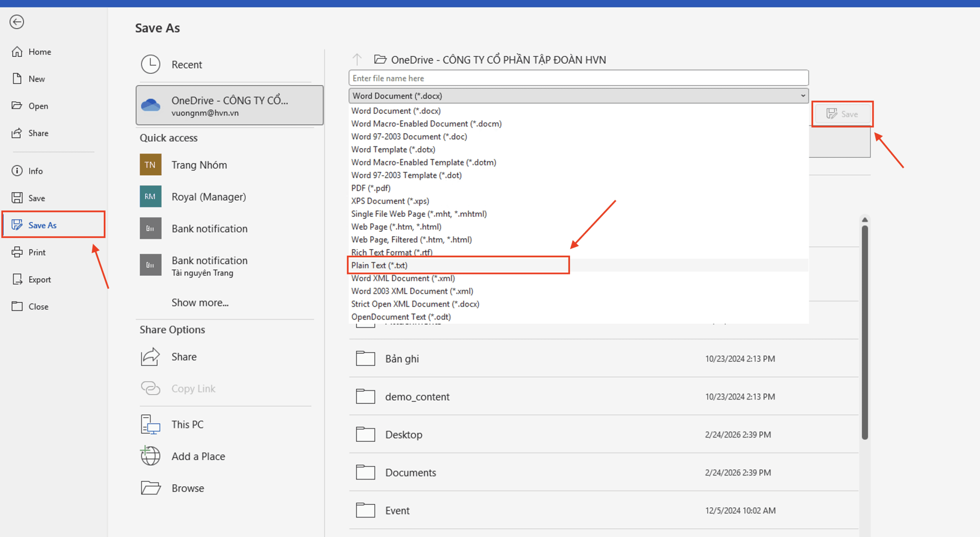Select This PC icon
980x537 pixels.
150,424
